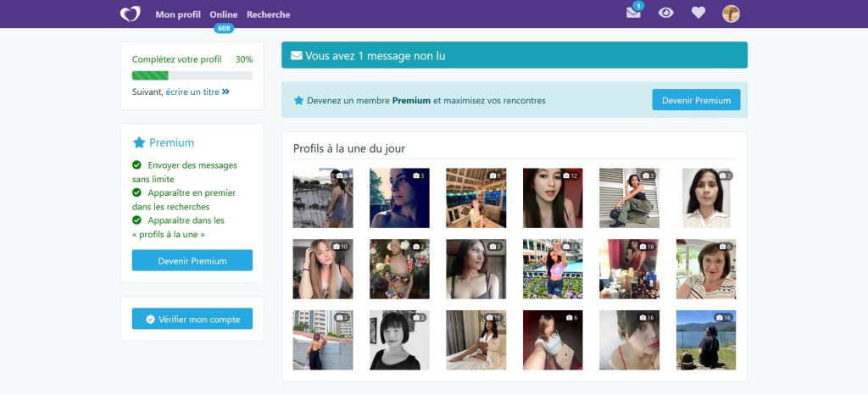Open profile with white blouse on white background
The image size is (868, 412).
706,198
